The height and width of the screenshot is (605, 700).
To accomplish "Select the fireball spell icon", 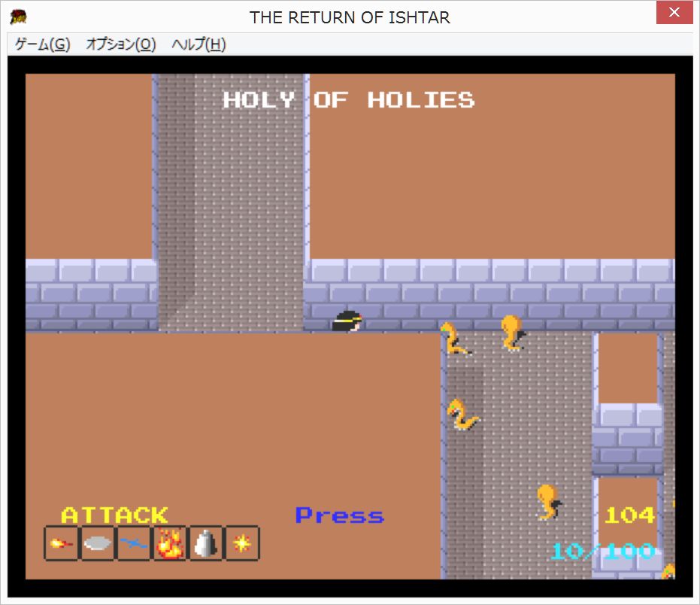I will tap(62, 543).
